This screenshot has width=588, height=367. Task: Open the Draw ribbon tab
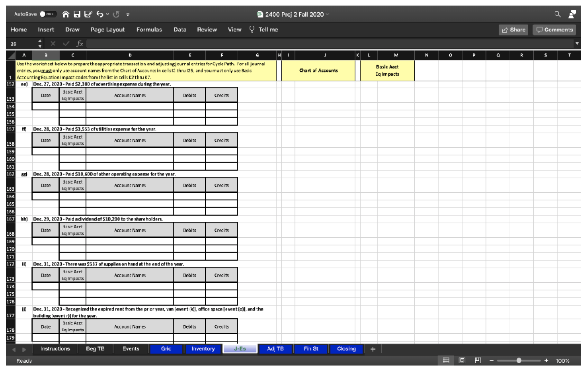point(72,30)
